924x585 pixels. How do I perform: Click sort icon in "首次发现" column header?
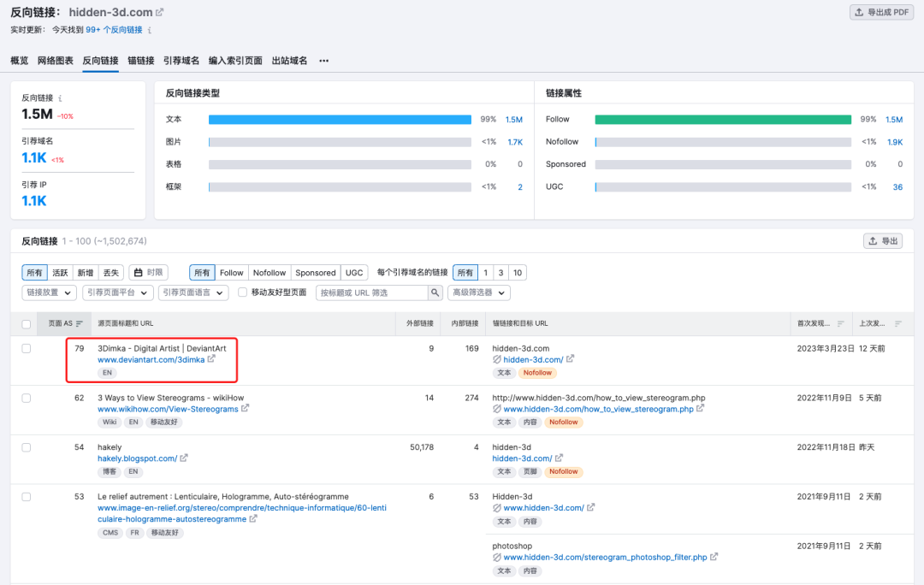840,323
